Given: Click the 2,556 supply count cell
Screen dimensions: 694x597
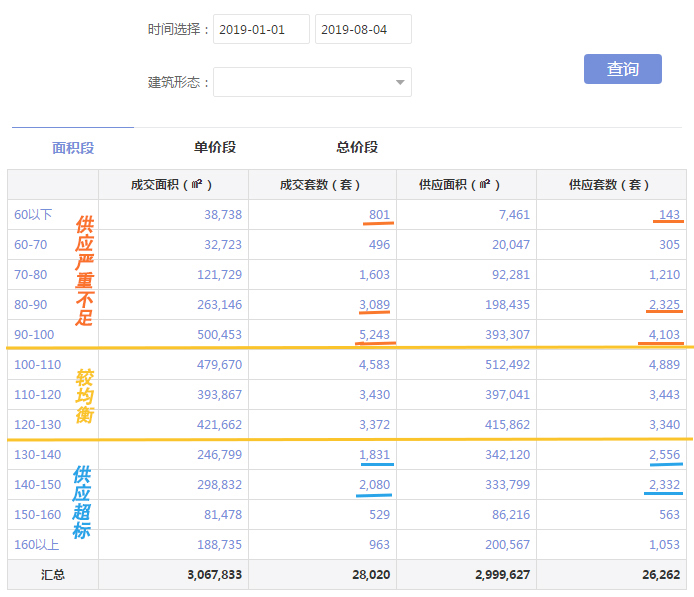Looking at the screenshot, I should click(665, 455).
